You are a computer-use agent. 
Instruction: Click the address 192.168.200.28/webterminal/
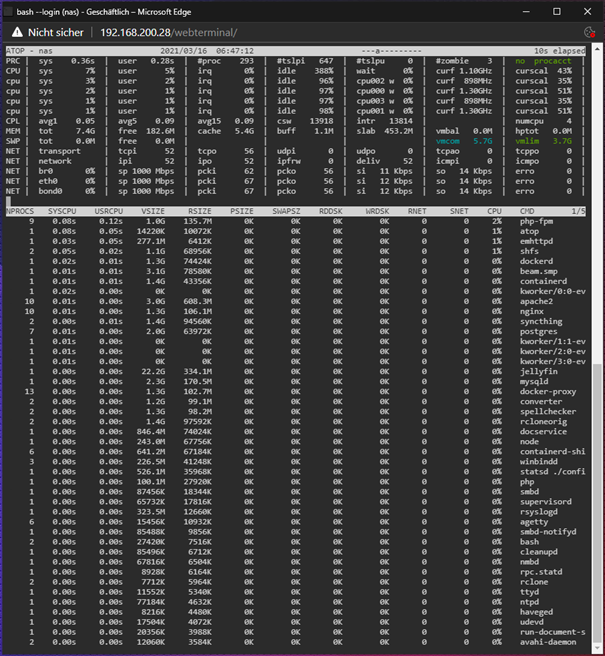pos(169,32)
